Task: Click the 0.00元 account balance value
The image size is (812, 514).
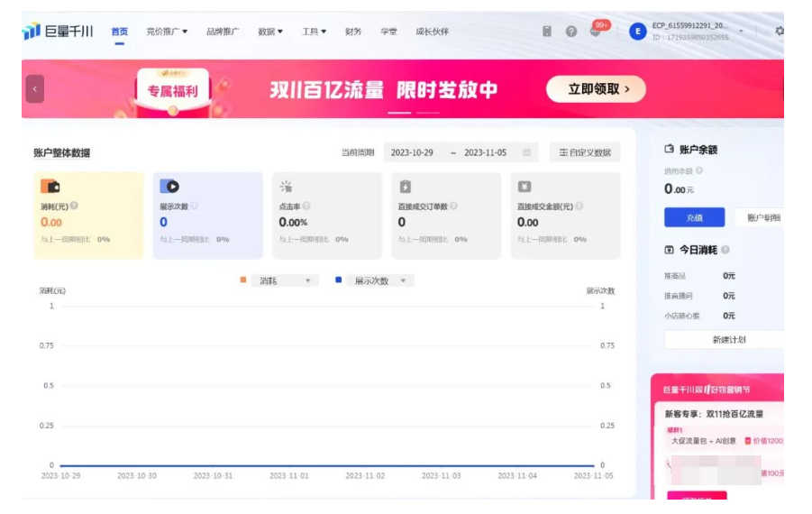Action: point(679,189)
